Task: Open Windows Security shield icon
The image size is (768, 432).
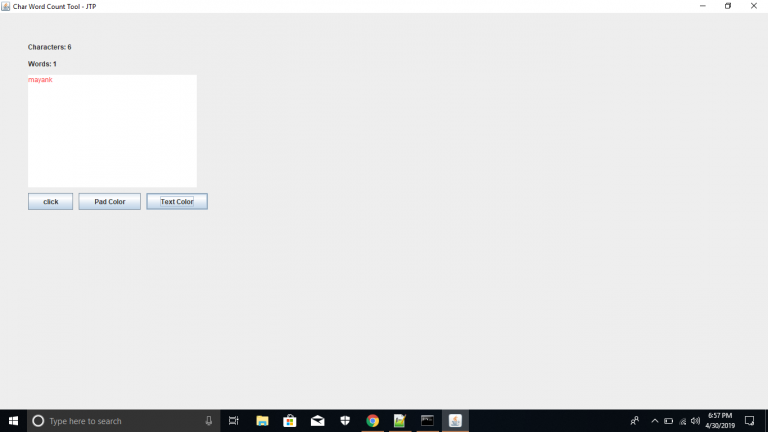Action: click(x=345, y=421)
